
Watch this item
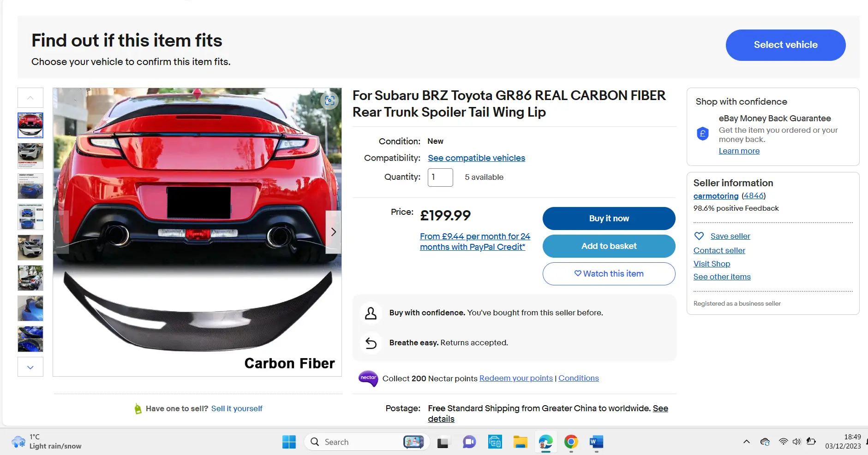[x=609, y=274]
